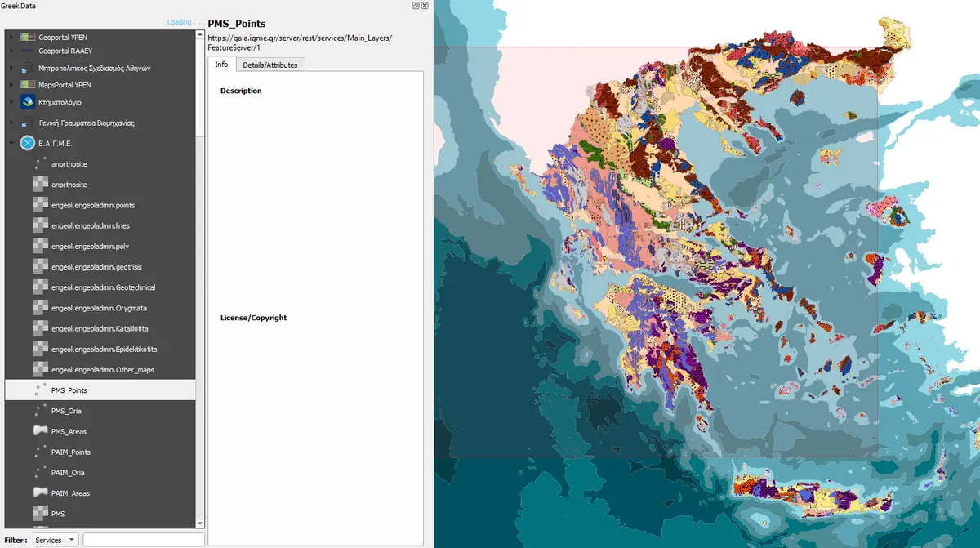The height and width of the screenshot is (548, 980).
Task: Click the points icon of the anorthosite layer
Action: pos(40,164)
